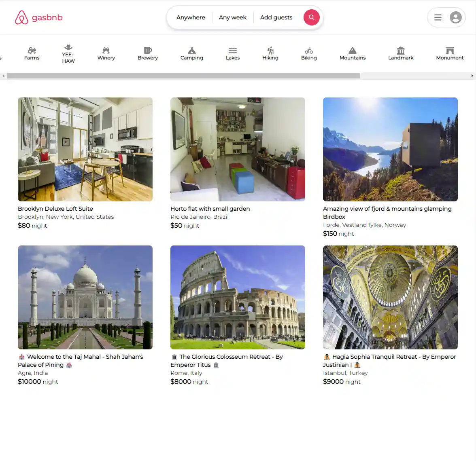Open the Horto flat listing photo
The image size is (476, 461).
(x=238, y=149)
